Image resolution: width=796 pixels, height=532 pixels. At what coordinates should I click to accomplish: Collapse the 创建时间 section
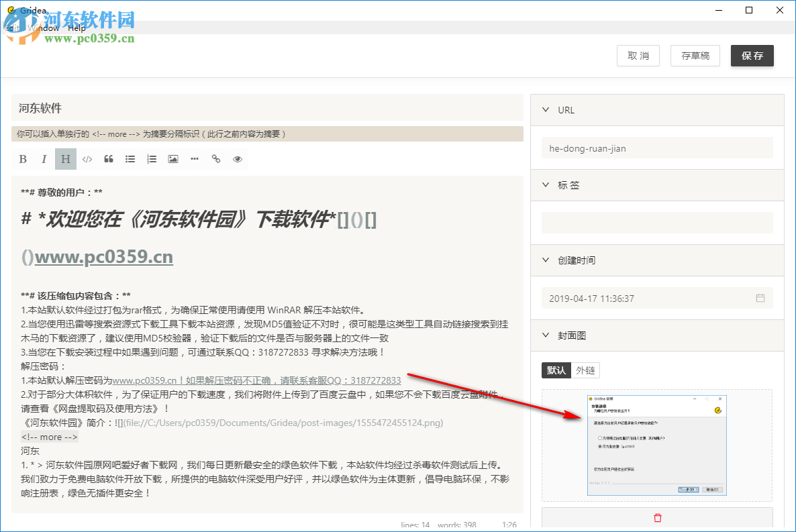coord(546,260)
